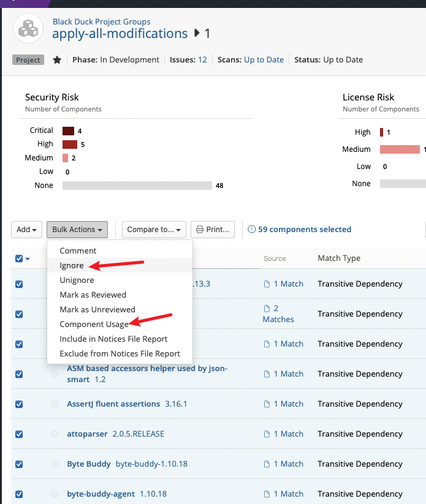
Task: Click review status circle for attoparser
Action: click(55, 434)
